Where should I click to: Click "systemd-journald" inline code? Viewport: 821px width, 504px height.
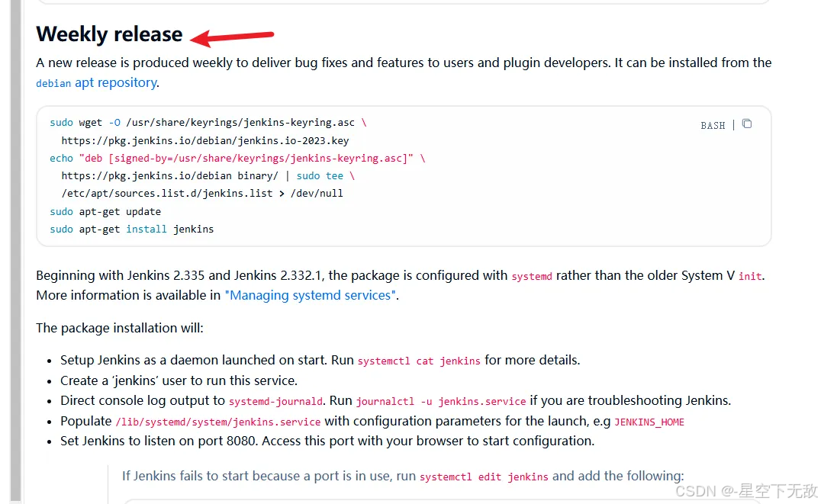275,401
